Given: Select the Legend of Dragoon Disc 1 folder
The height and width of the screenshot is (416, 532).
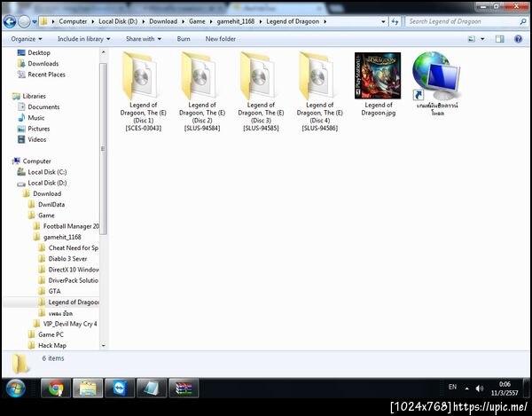Looking at the screenshot, I should point(143,91).
